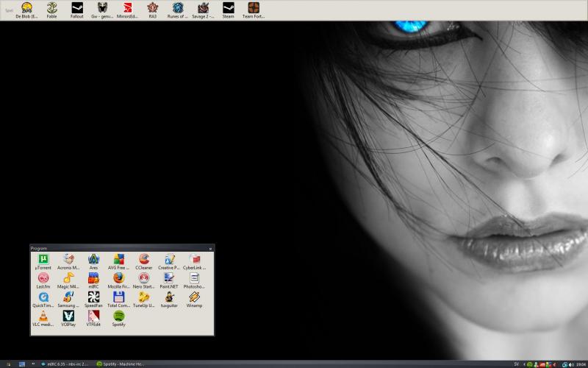Viewport: 588px width, 368px height.
Task: Click the taskbar clock showing 19:04
Action: point(581,364)
